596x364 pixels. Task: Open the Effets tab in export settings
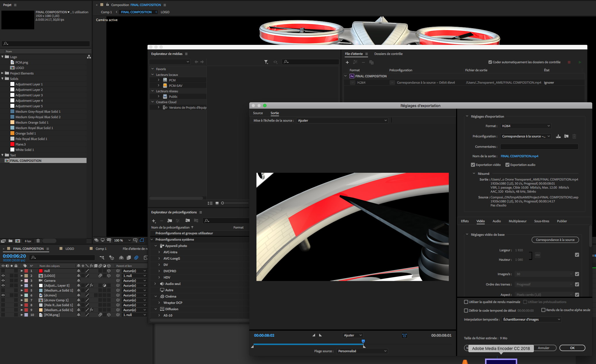[x=465, y=221]
